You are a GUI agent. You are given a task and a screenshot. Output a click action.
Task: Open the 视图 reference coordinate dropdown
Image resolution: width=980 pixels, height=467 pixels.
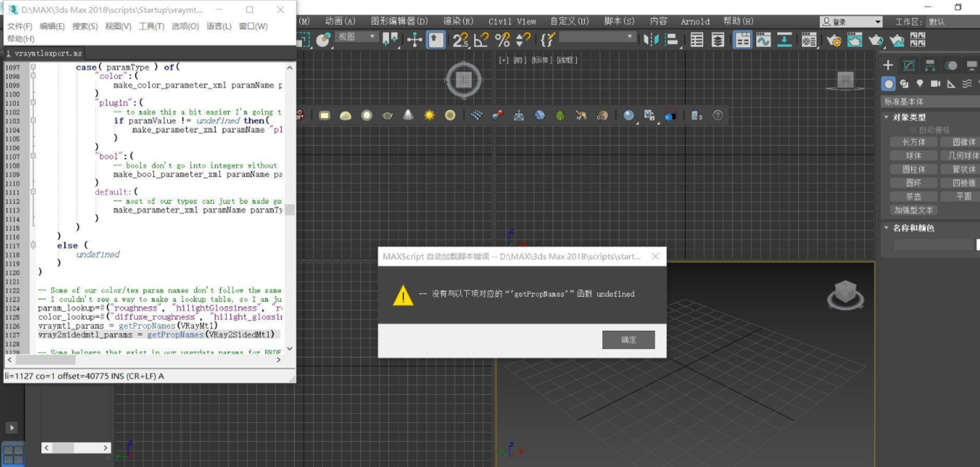pyautogui.click(x=357, y=37)
